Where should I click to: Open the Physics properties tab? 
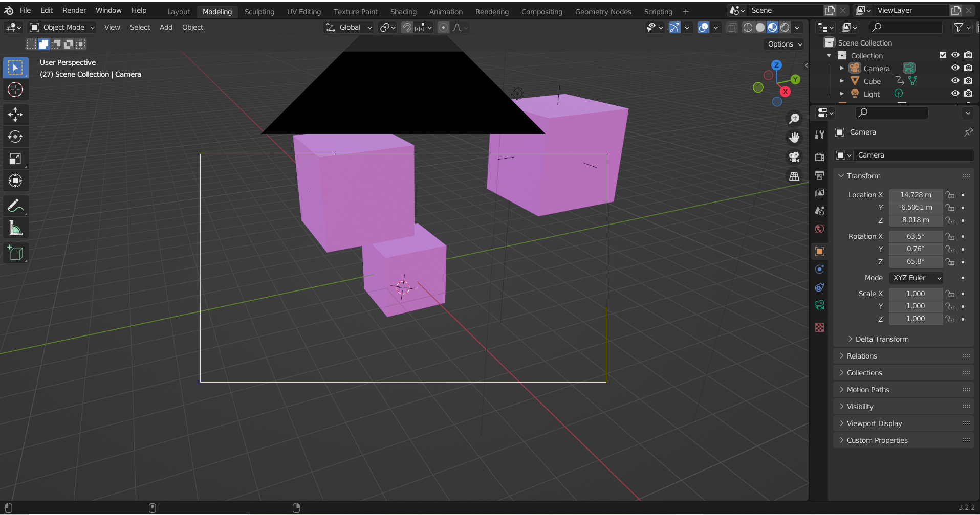tap(820, 269)
